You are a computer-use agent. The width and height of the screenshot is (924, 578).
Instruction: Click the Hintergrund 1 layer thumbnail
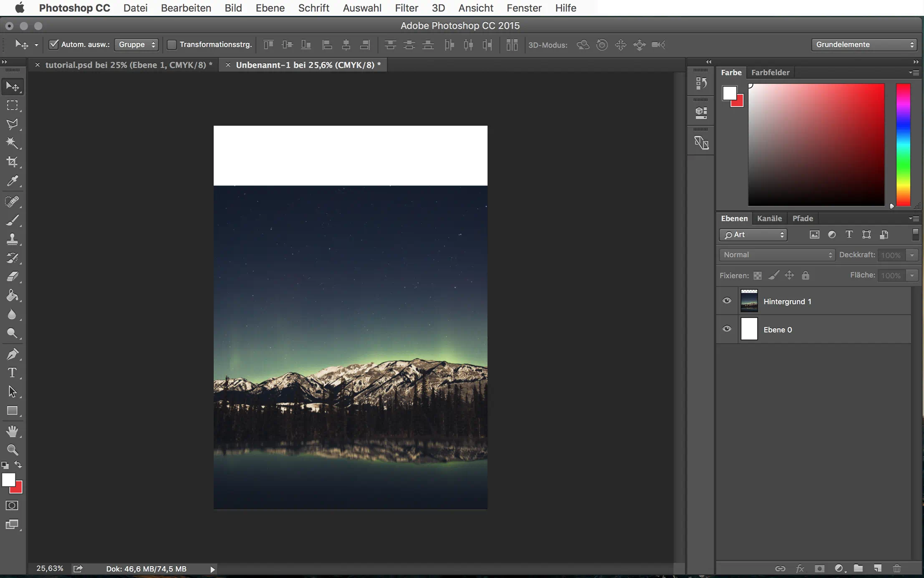pos(749,301)
